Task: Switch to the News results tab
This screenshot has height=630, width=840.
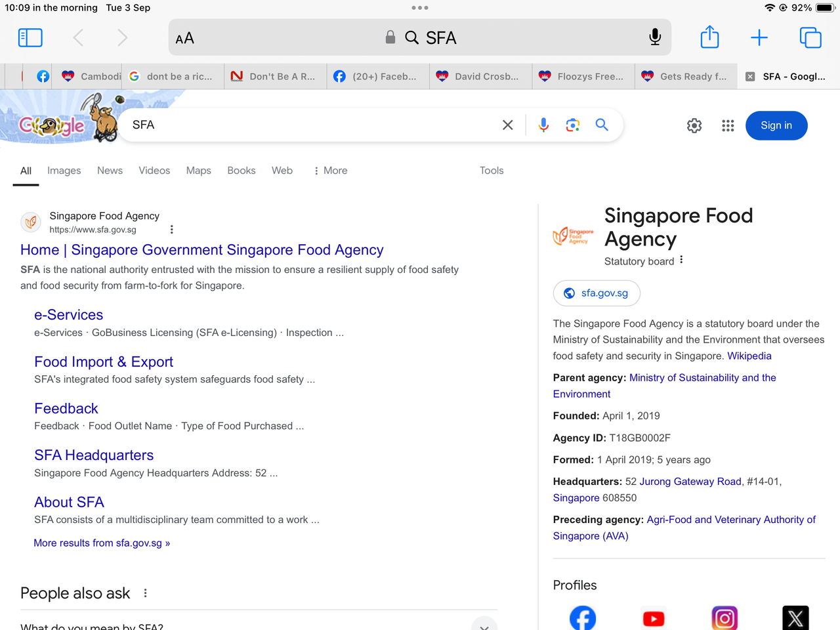Action: click(x=110, y=171)
